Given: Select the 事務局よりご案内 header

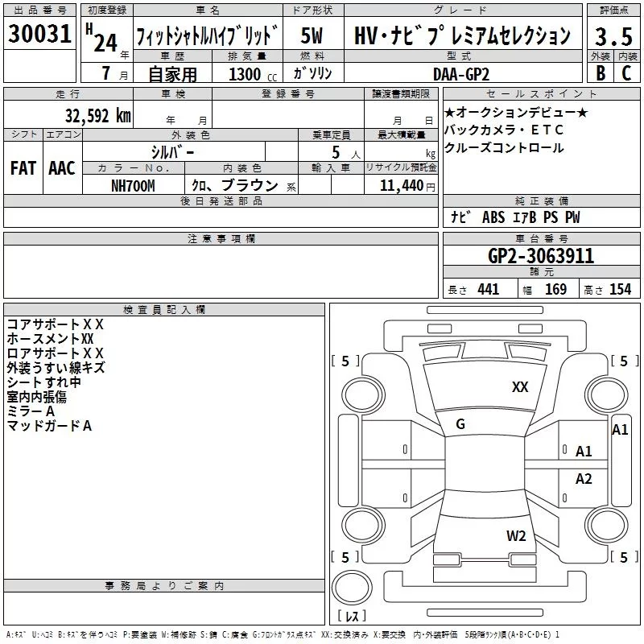Looking at the screenshot, I should [164, 586].
